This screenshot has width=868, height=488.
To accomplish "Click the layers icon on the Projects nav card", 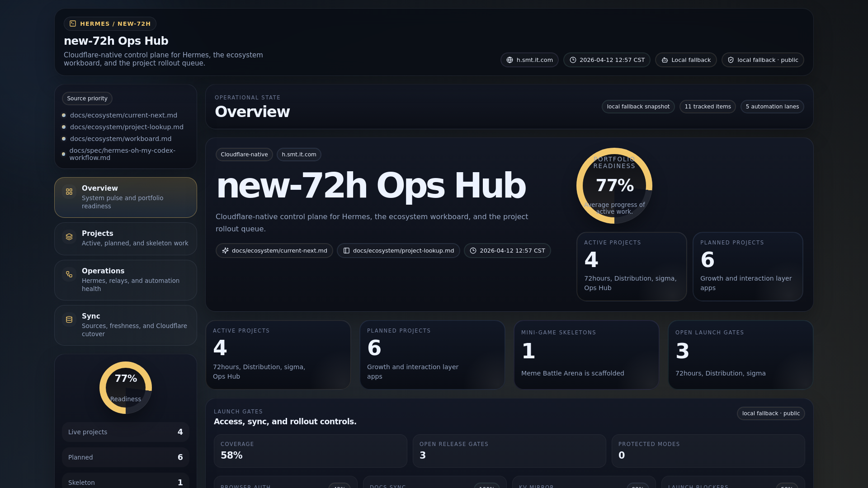I will click(69, 237).
